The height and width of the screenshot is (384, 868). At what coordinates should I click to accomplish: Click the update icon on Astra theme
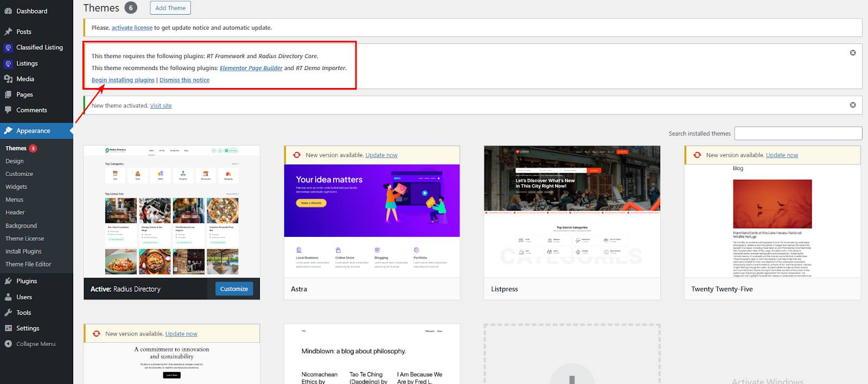[297, 155]
